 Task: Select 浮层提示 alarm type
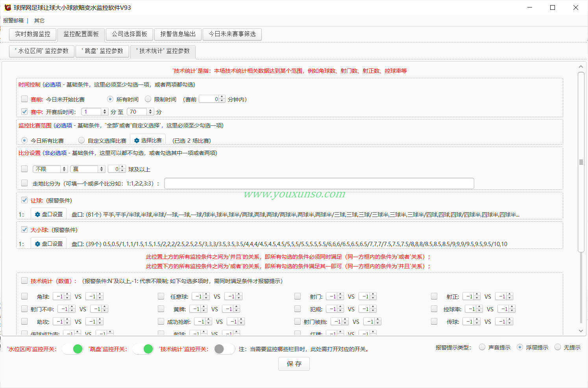click(x=520, y=347)
